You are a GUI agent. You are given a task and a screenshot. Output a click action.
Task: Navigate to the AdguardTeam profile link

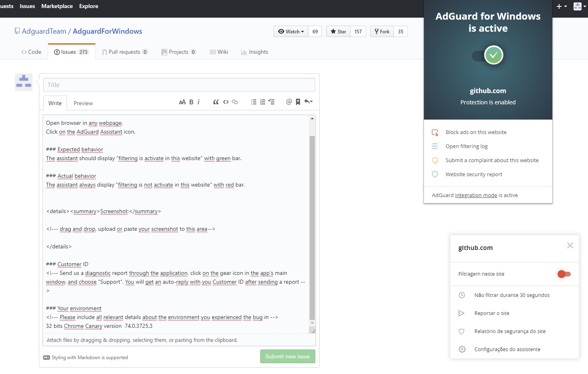pos(44,31)
